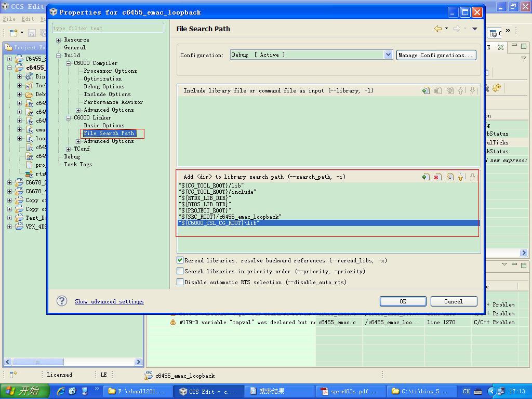
Task: Open the File menu in CCS
Action: click(9, 19)
